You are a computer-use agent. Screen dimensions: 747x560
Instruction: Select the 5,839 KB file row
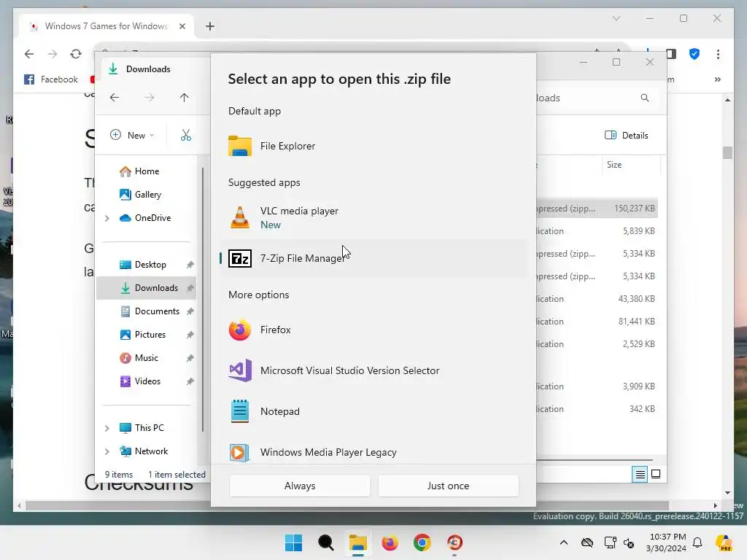click(597, 231)
